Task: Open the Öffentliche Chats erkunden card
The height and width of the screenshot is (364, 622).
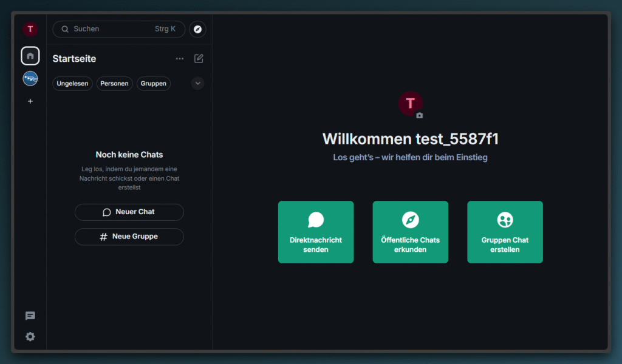Action: pos(410,232)
